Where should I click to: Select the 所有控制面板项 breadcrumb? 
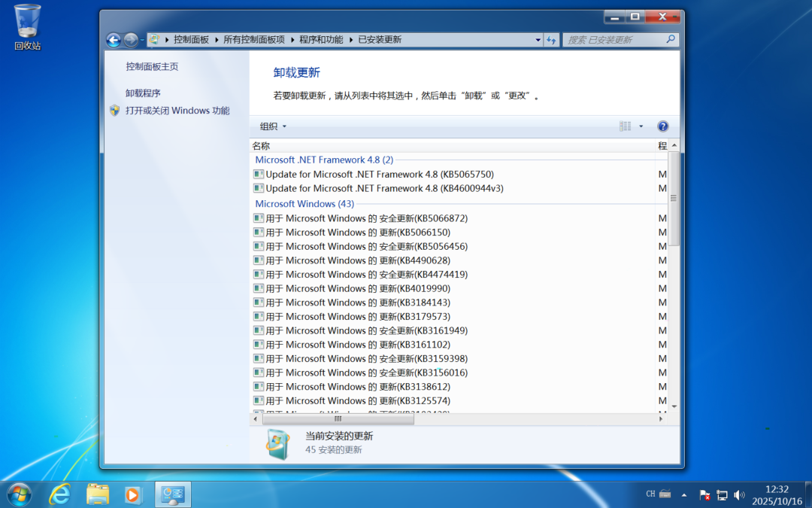(254, 39)
